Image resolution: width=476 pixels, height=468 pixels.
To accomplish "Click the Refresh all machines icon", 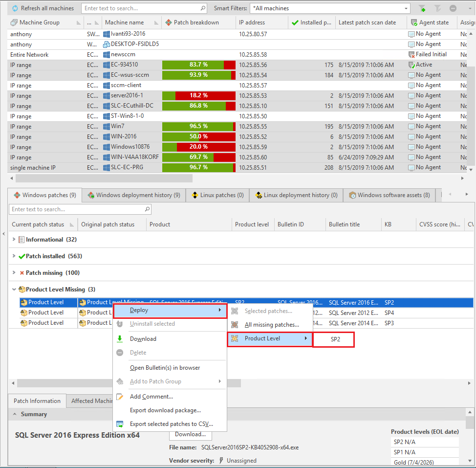I will (15, 8).
